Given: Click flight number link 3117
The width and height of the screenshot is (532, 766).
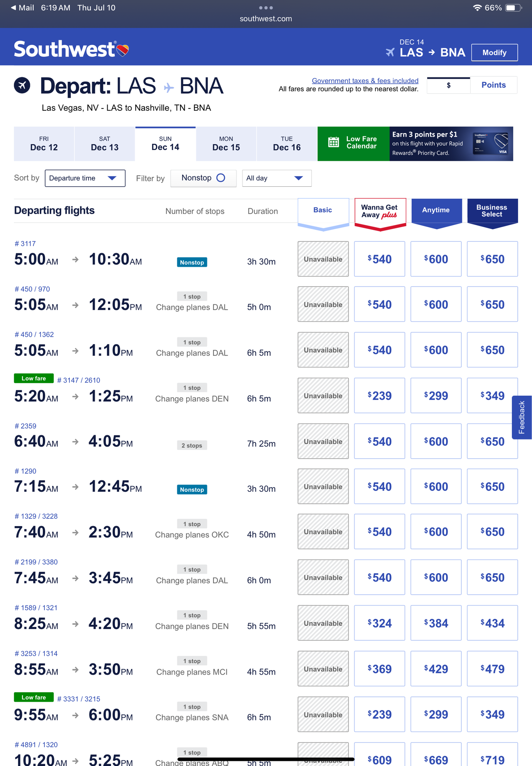Looking at the screenshot, I should (24, 243).
